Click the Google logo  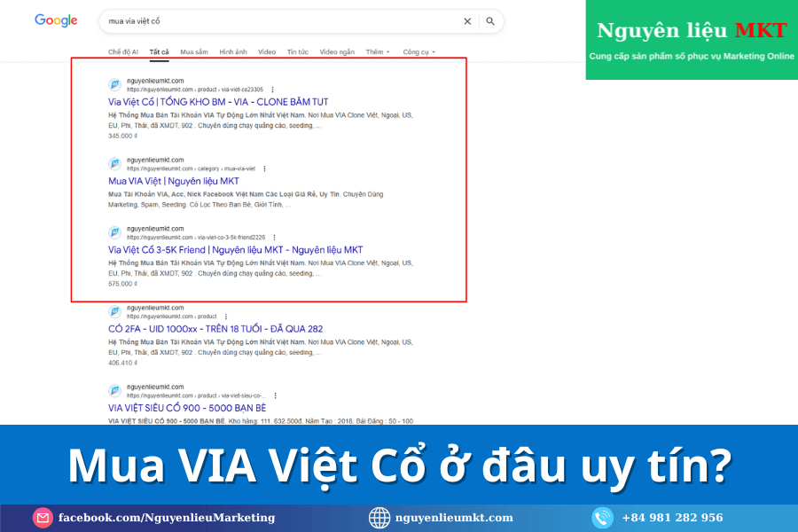(56, 20)
